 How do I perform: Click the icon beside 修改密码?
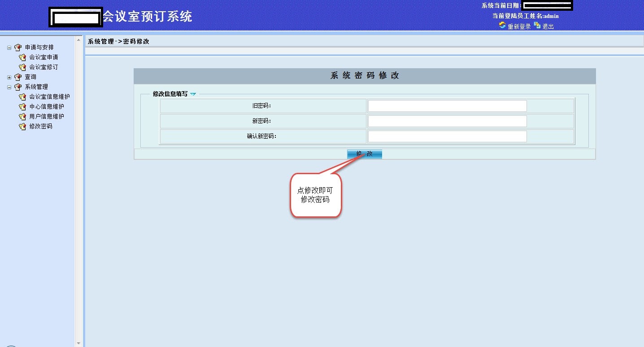point(22,126)
